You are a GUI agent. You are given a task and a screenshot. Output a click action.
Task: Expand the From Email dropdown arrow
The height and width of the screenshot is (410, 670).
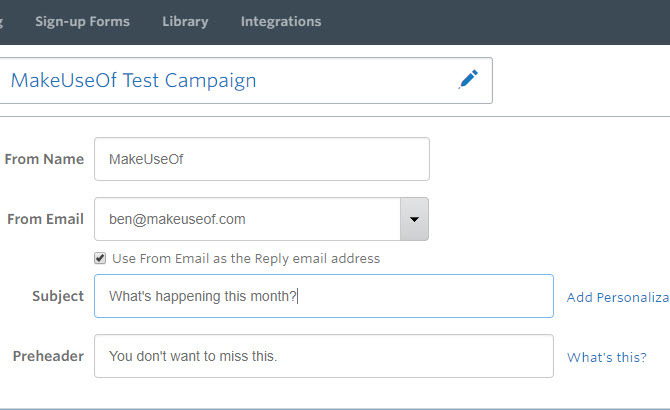point(414,219)
